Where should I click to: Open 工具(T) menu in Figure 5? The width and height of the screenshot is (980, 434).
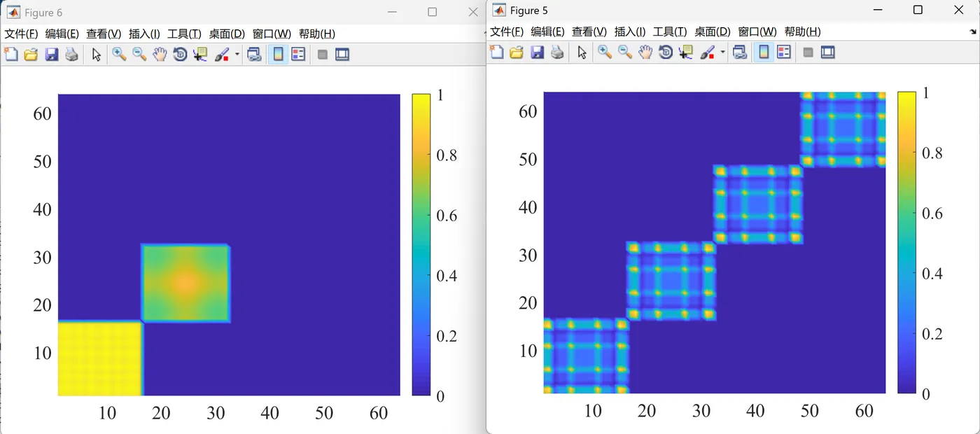[670, 31]
